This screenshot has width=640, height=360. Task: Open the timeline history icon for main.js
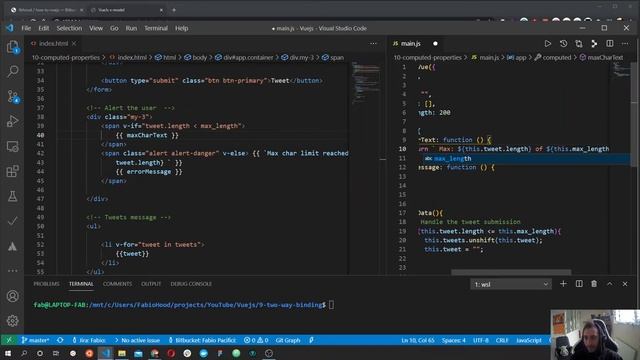click(x=563, y=44)
